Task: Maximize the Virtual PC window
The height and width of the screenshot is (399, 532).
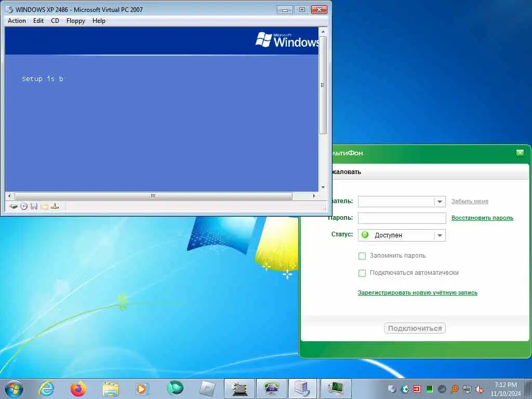Action: pos(302,10)
